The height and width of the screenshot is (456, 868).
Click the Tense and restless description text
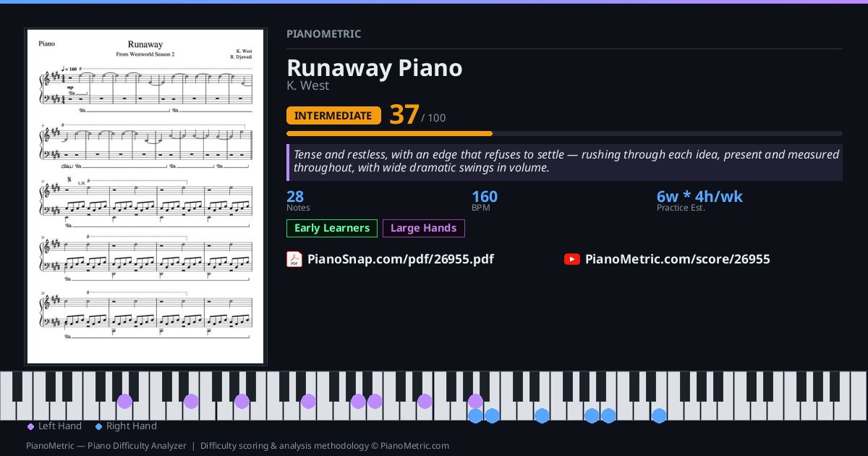tap(566, 161)
